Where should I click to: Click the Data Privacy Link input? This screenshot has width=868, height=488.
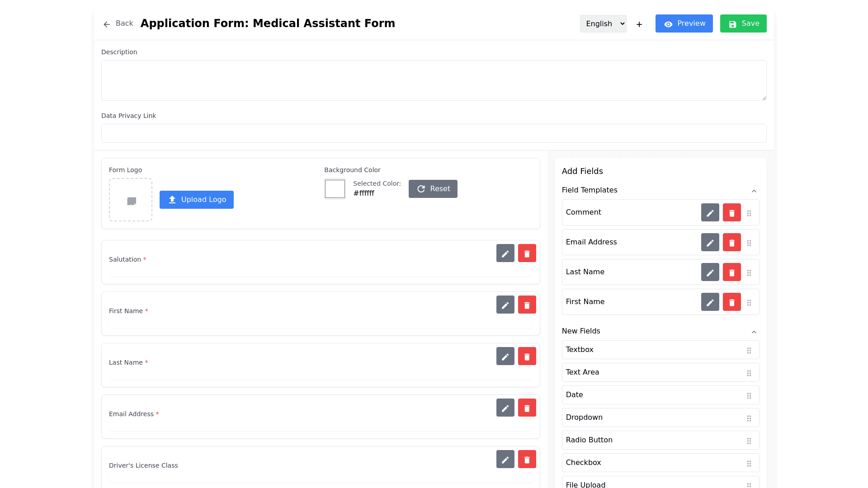(x=434, y=133)
